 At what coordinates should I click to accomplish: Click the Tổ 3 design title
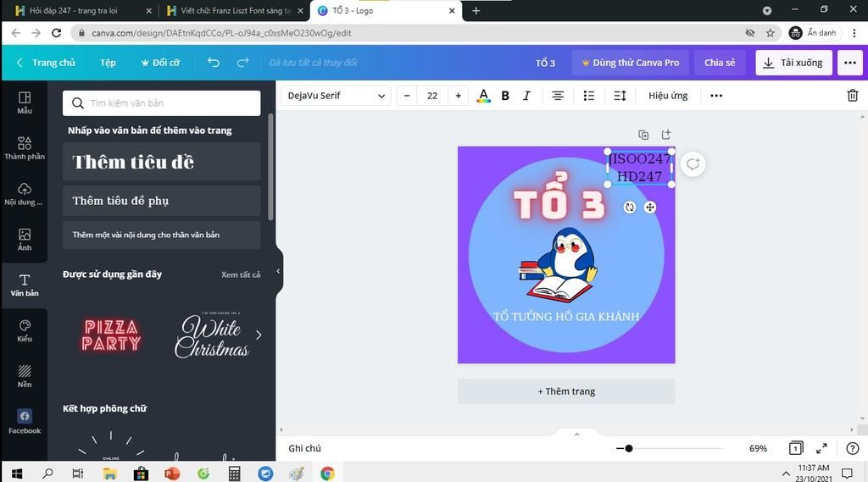click(545, 63)
